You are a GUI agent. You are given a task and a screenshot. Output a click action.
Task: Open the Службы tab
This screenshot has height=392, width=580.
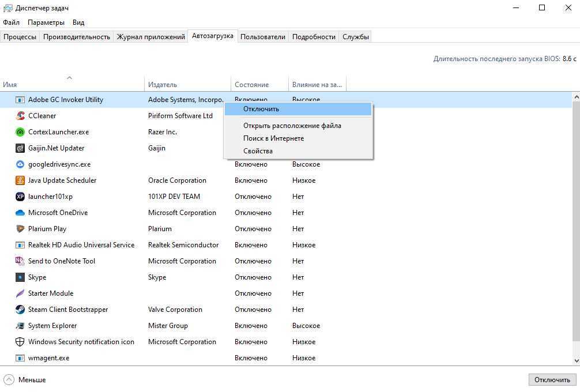click(x=356, y=36)
